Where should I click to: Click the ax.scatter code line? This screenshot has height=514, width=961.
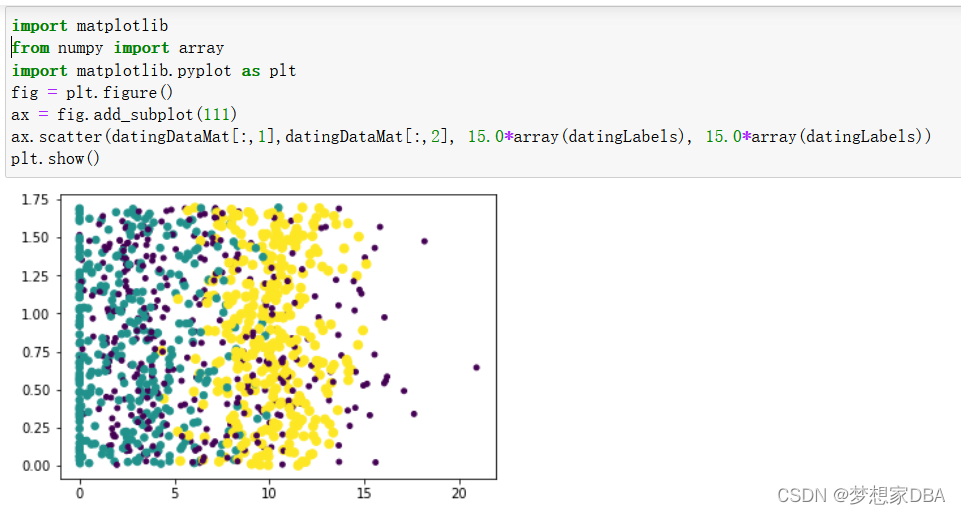pyautogui.click(x=471, y=137)
